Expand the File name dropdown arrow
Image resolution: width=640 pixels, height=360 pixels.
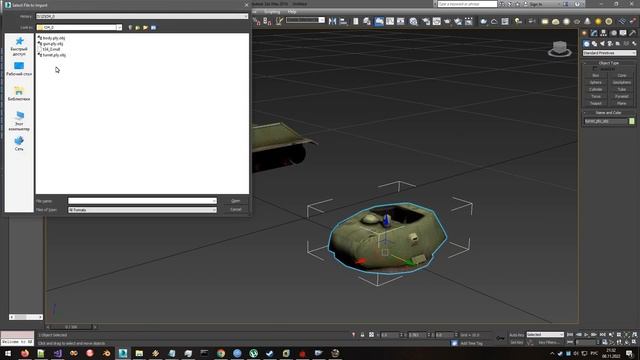(214, 201)
